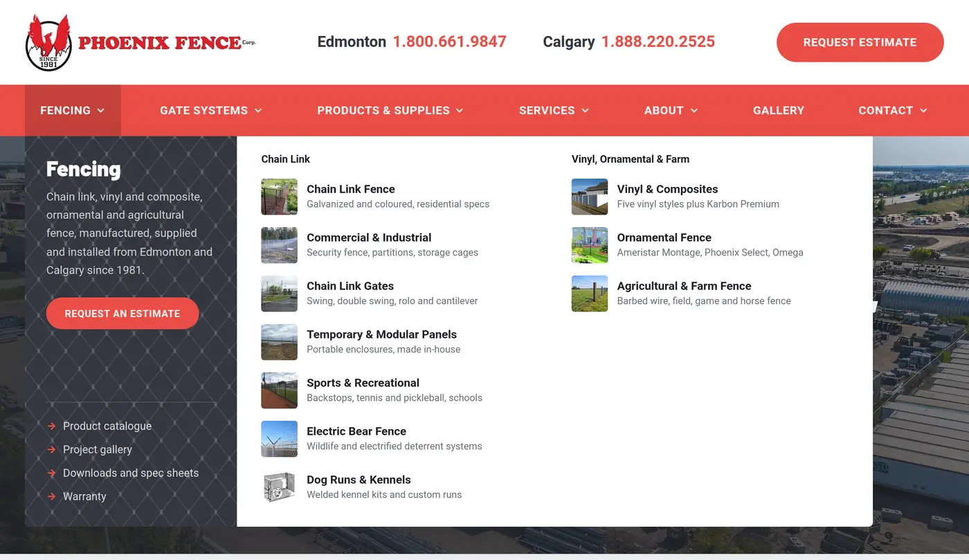The width and height of the screenshot is (969, 560).
Task: Click the Electric Bear Fence thumbnail
Action: (279, 439)
